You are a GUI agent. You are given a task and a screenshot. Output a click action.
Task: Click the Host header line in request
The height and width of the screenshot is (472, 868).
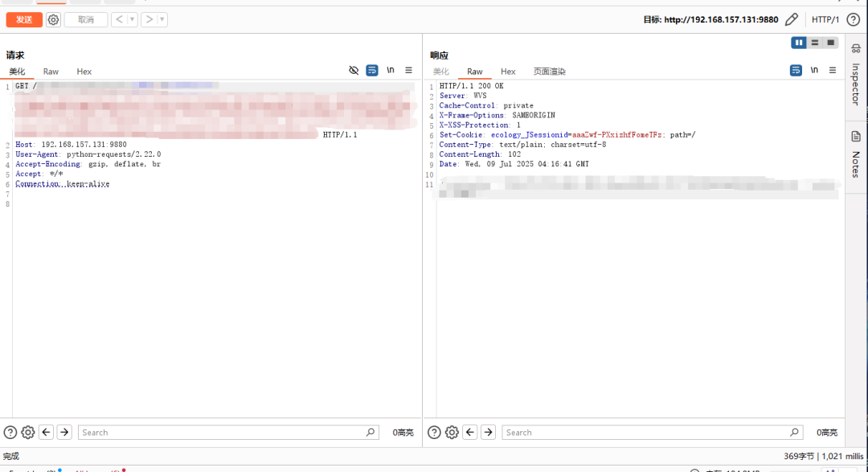pos(71,145)
